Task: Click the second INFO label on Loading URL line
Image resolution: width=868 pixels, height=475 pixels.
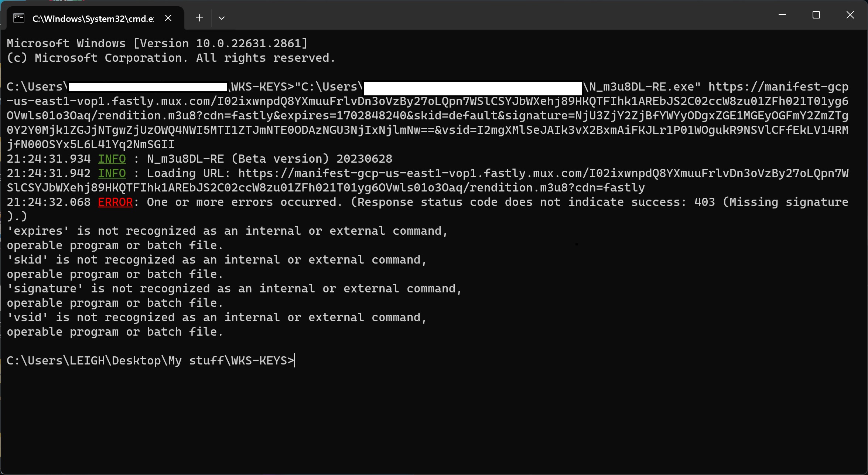Action: 112,173
